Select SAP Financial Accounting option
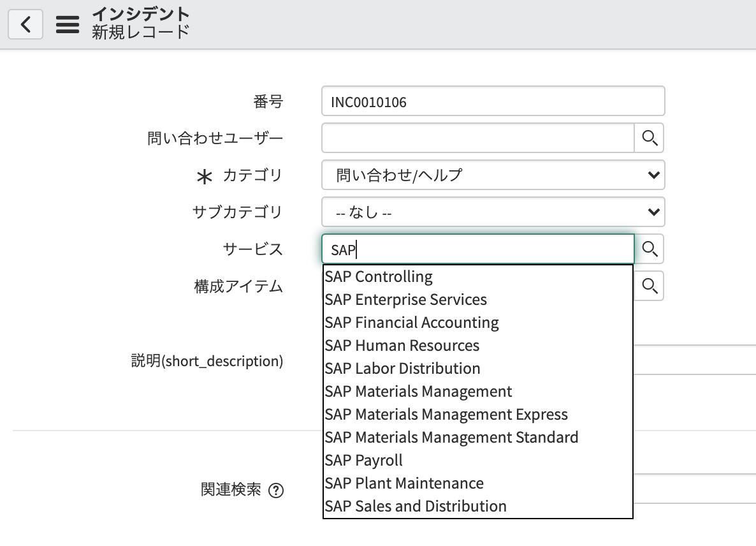Viewport: 756px width, 546px height. 412,323
